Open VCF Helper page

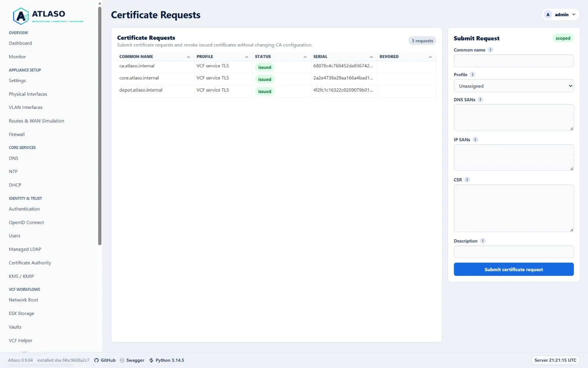[21, 340]
